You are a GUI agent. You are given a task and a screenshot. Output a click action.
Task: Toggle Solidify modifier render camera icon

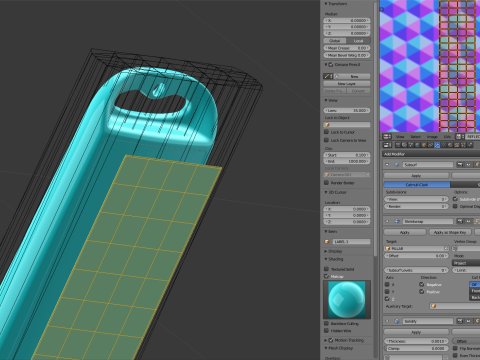(x=460, y=321)
